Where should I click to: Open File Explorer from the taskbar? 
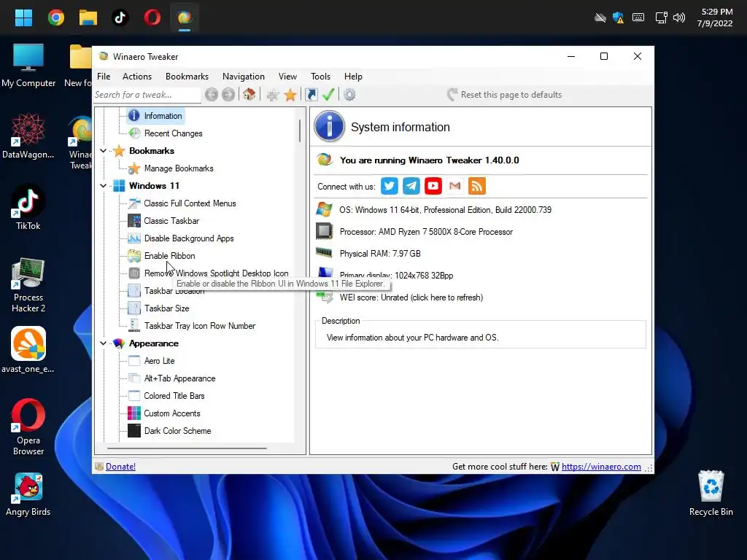(x=88, y=18)
